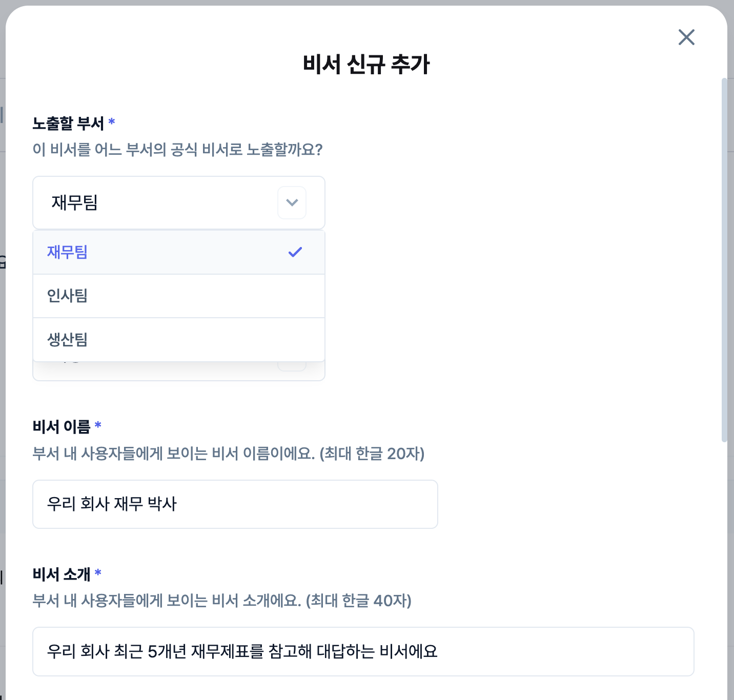This screenshot has width=734, height=700.
Task: Click the 비서 소개 field label
Action: tap(62, 574)
